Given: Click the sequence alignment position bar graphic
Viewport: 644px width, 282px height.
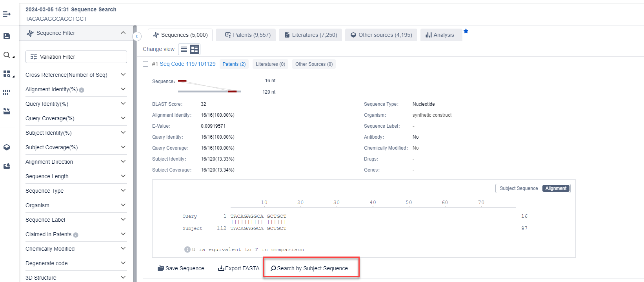Looking at the screenshot, I should pyautogui.click(x=209, y=86).
